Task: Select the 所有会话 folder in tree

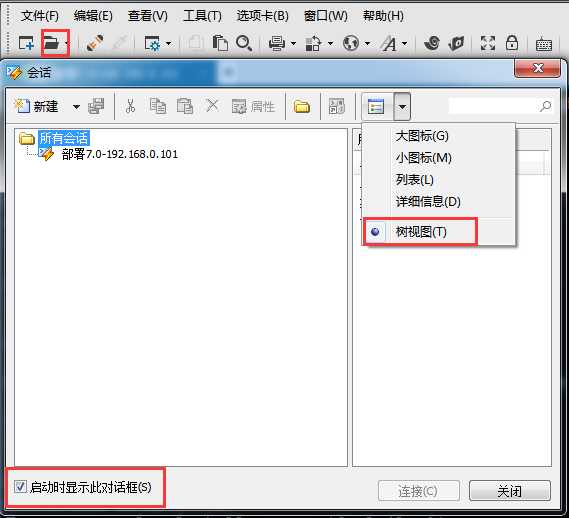Action: tap(64, 138)
